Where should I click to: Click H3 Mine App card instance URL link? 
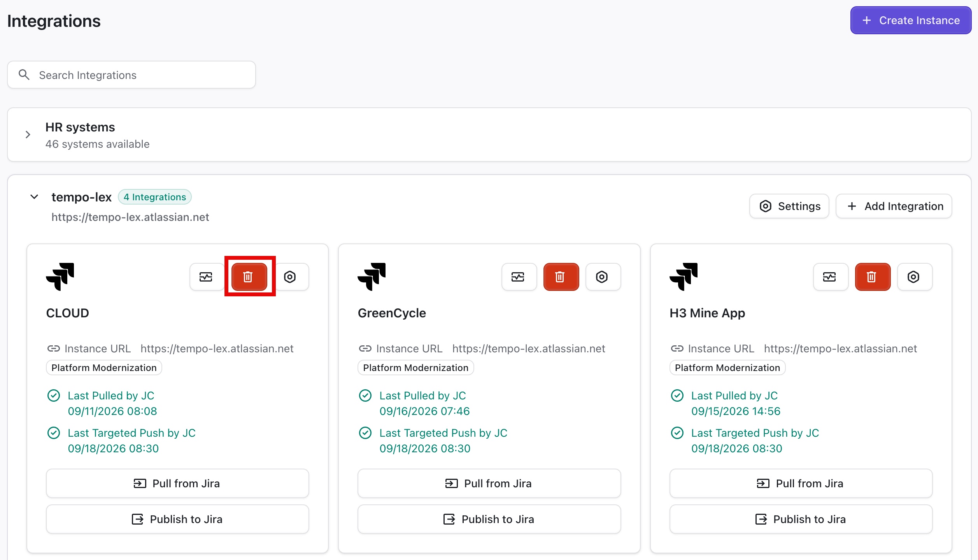point(840,348)
